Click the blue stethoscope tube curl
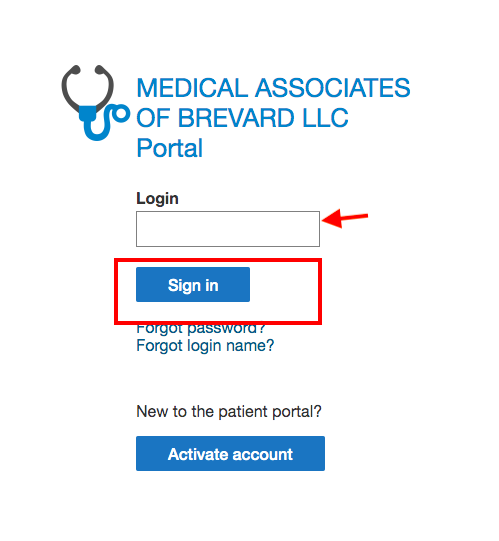Screen dimensions: 499x541 [x=104, y=122]
